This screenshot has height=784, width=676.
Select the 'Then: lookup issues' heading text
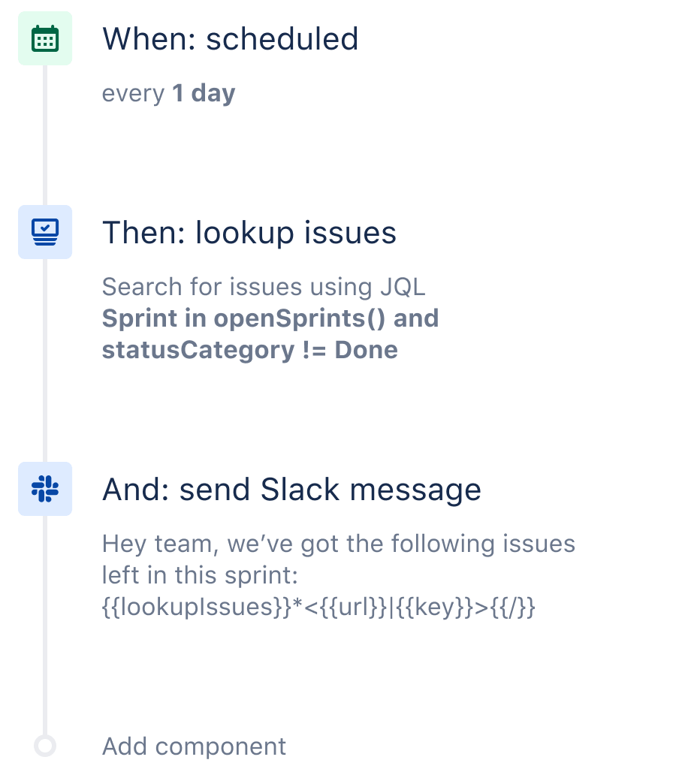pos(249,233)
